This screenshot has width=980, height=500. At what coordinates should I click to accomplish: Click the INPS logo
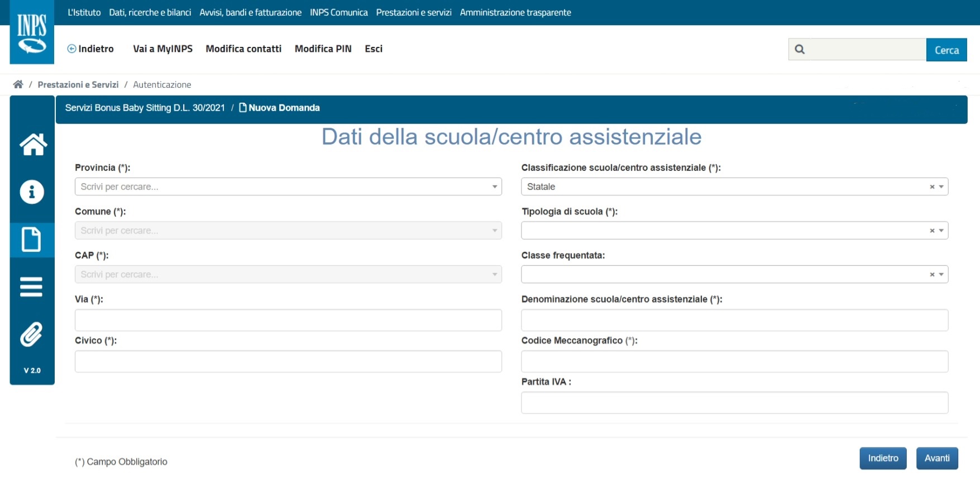32,32
